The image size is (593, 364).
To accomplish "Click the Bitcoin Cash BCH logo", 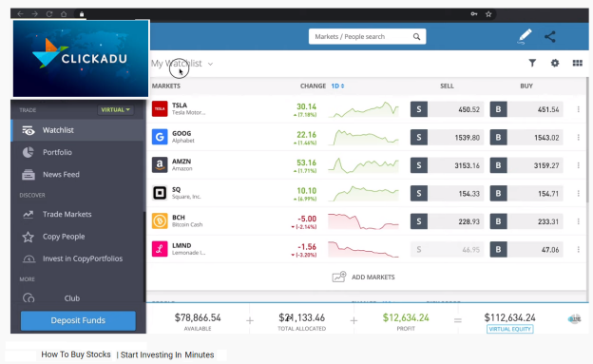I will (x=160, y=221).
